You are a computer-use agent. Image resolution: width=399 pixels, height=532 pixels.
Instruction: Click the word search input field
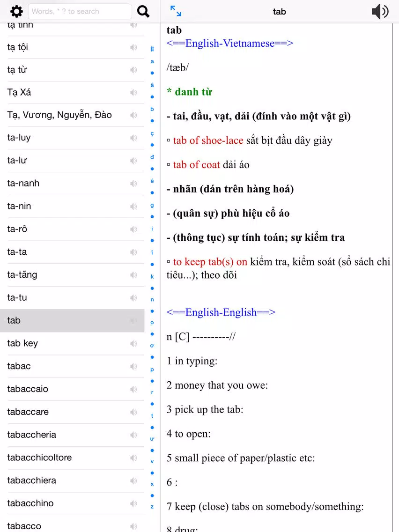click(x=80, y=12)
